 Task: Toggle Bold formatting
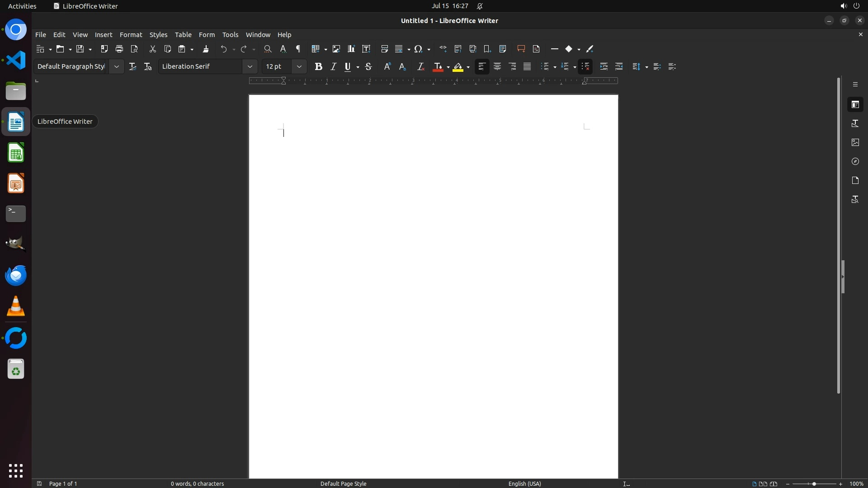click(318, 66)
